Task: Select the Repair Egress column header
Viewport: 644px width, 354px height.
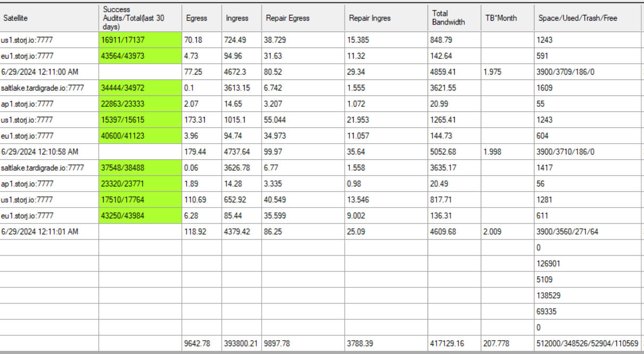Action: coord(303,18)
